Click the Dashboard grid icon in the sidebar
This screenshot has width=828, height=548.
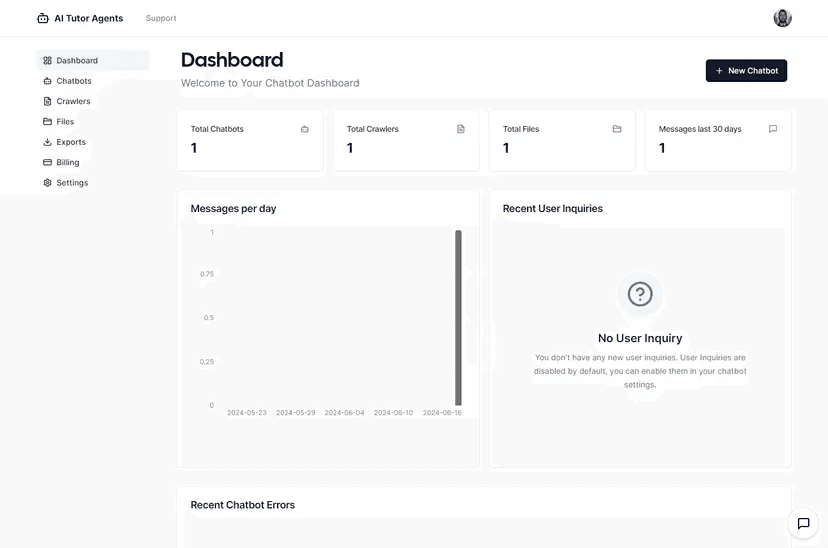point(48,61)
